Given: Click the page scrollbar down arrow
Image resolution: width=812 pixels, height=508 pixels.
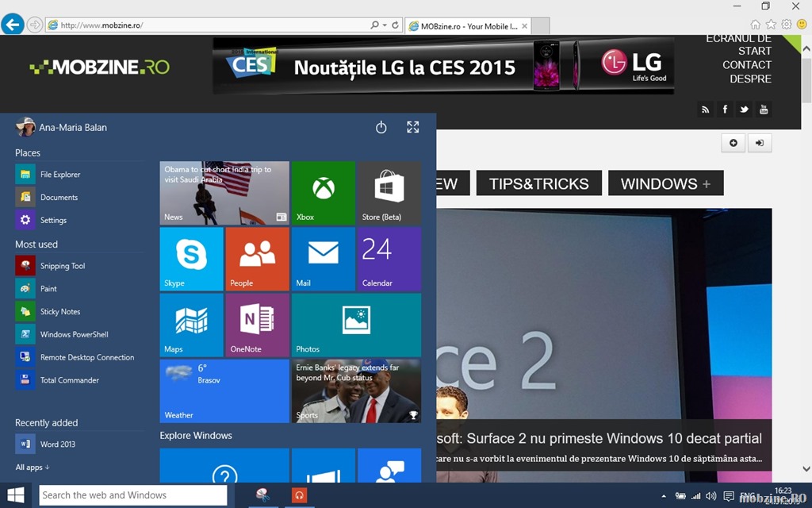Looking at the screenshot, I should [x=806, y=468].
